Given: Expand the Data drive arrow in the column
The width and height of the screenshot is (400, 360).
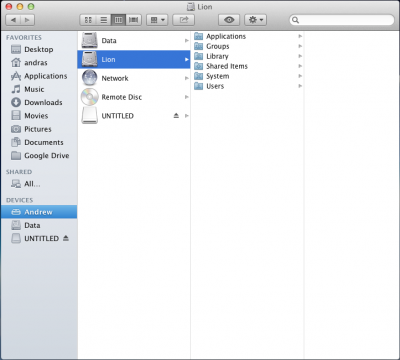Looking at the screenshot, I should coord(187,41).
